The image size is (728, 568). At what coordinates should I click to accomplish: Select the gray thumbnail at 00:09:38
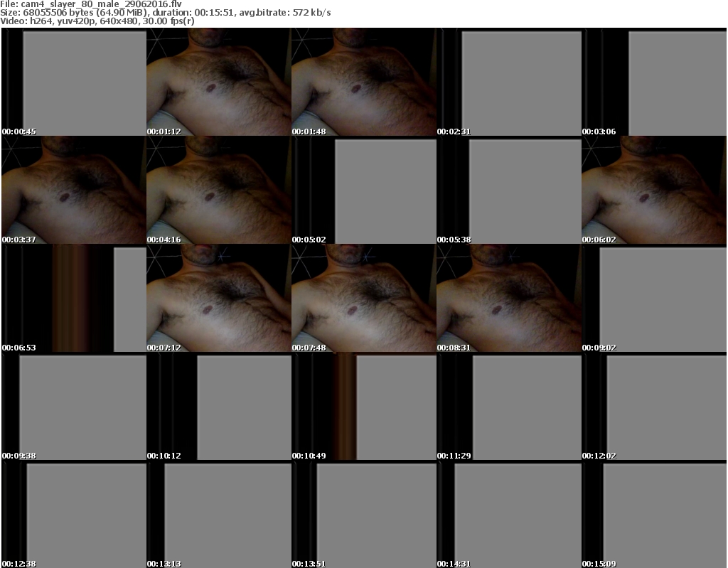coord(74,406)
